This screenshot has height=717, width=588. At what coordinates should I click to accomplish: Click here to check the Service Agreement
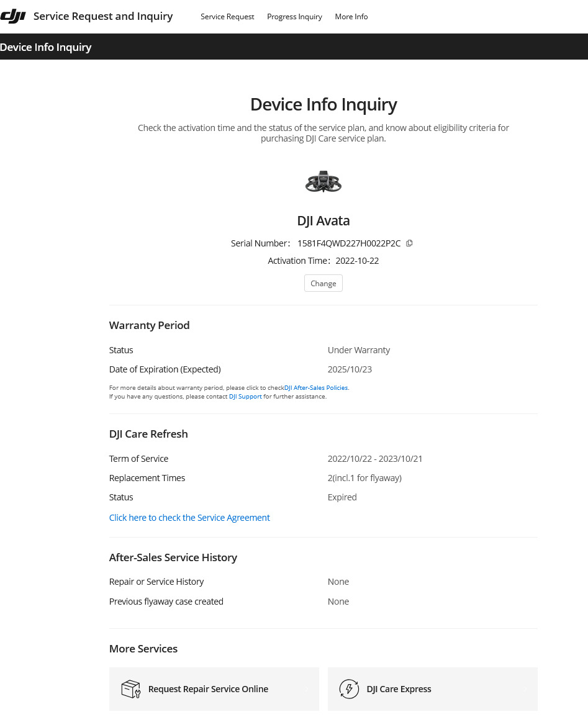coord(189,518)
